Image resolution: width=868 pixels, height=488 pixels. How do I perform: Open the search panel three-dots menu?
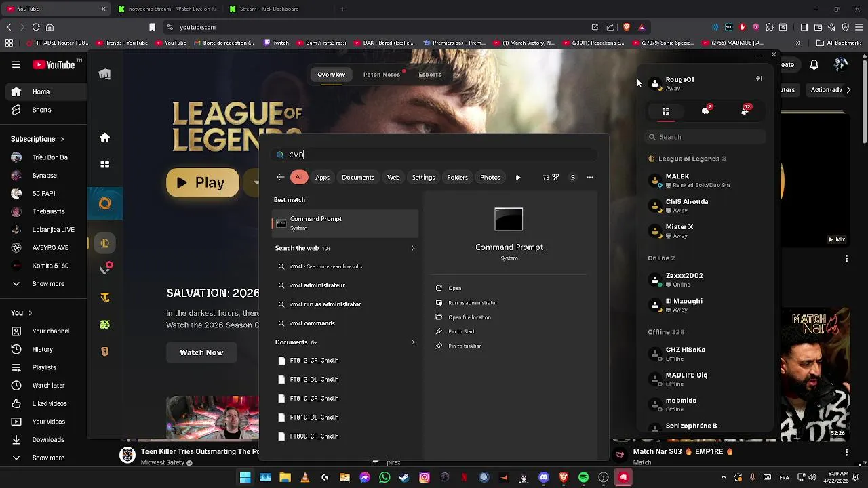click(590, 177)
